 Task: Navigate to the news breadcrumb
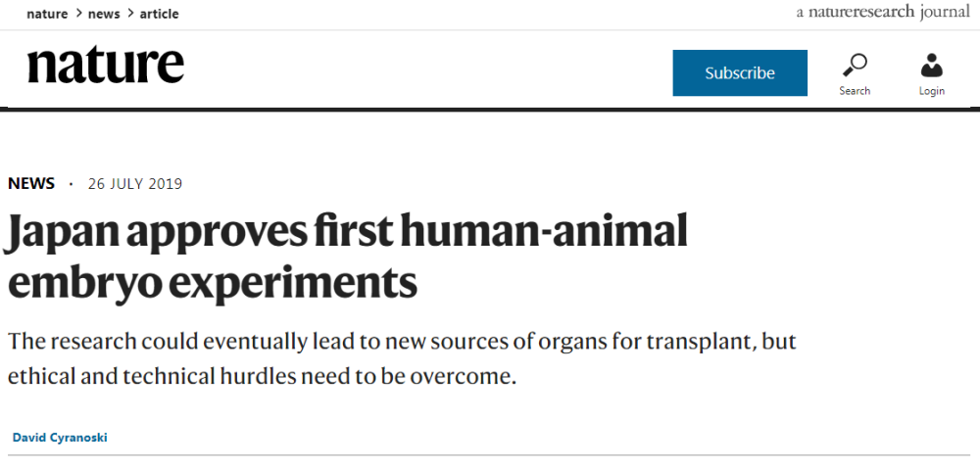(x=104, y=14)
